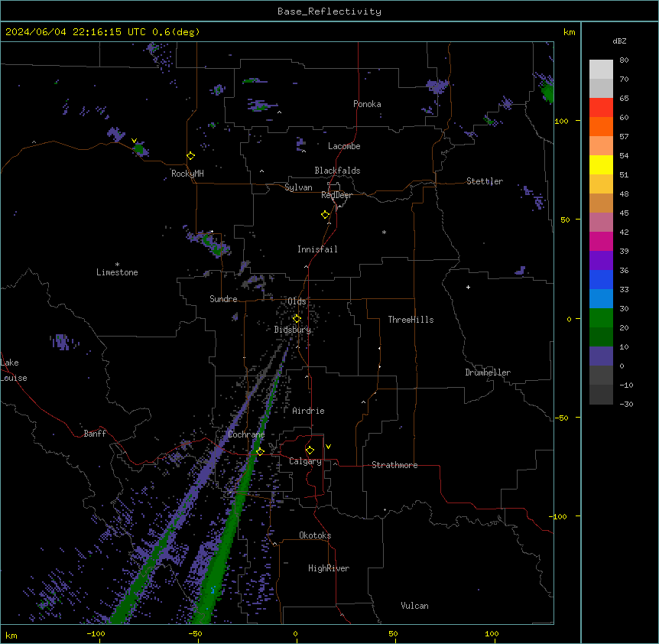The image size is (659, 644).
Task: Click the yellow diamond marker near Cochrane
Action: click(x=260, y=452)
